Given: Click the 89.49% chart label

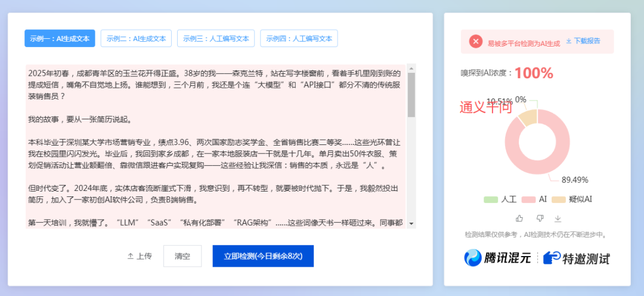Looking at the screenshot, I should click(x=575, y=180).
